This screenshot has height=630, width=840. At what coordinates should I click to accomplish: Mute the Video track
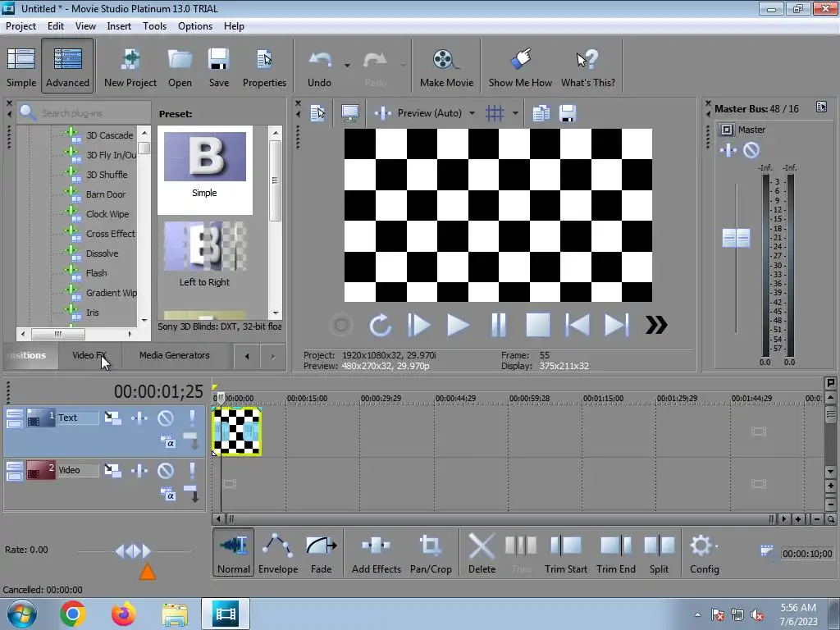click(166, 470)
